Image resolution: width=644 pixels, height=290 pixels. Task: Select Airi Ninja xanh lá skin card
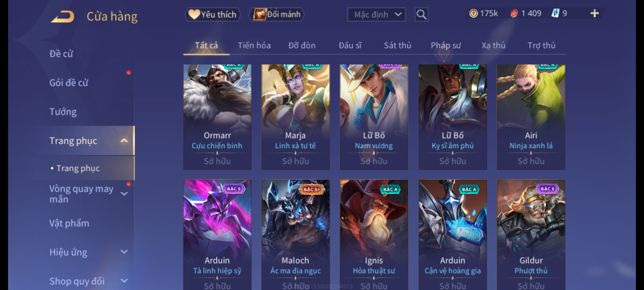pyautogui.click(x=531, y=117)
